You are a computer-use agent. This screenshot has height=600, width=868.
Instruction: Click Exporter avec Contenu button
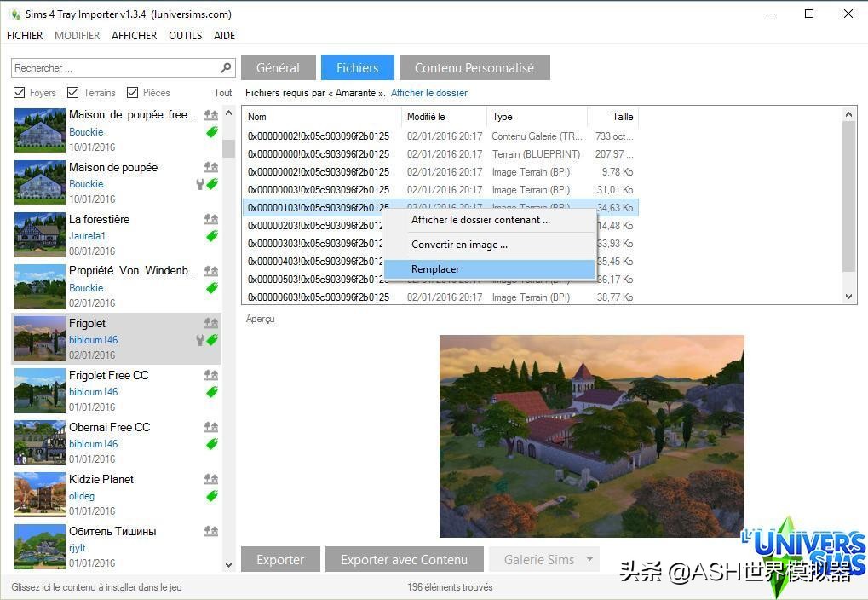pos(404,560)
